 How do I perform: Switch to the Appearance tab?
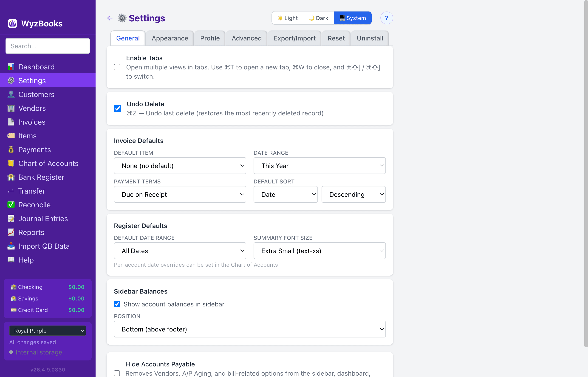[170, 38]
